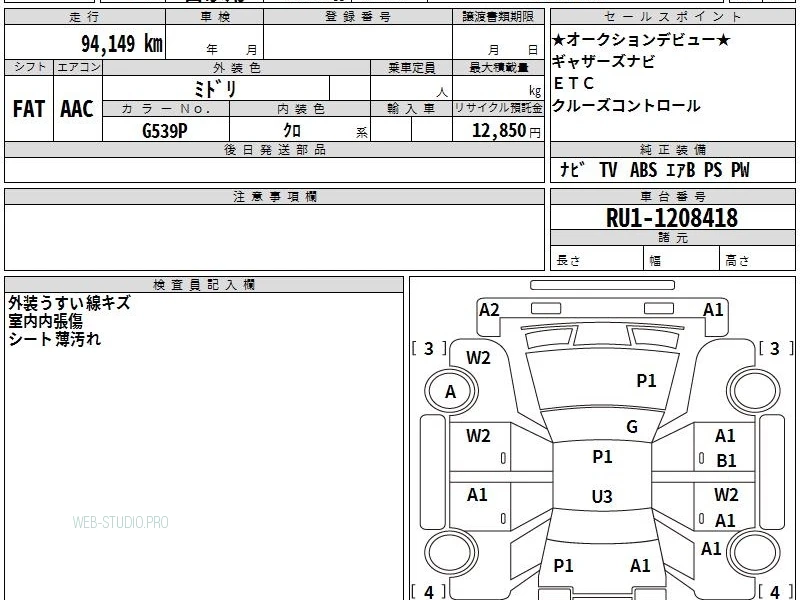Image resolution: width=800 pixels, height=600 pixels.
Task: Click the PW equipment entry
Action: (740, 169)
